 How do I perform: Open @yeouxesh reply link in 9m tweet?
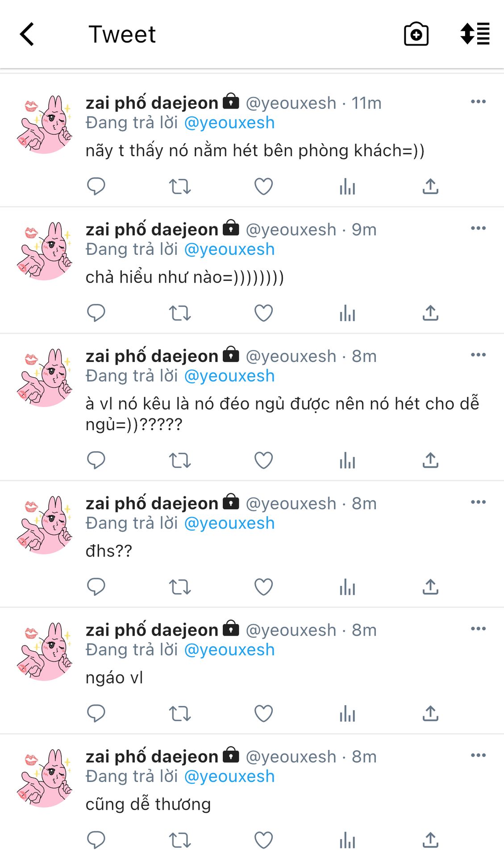click(x=229, y=249)
